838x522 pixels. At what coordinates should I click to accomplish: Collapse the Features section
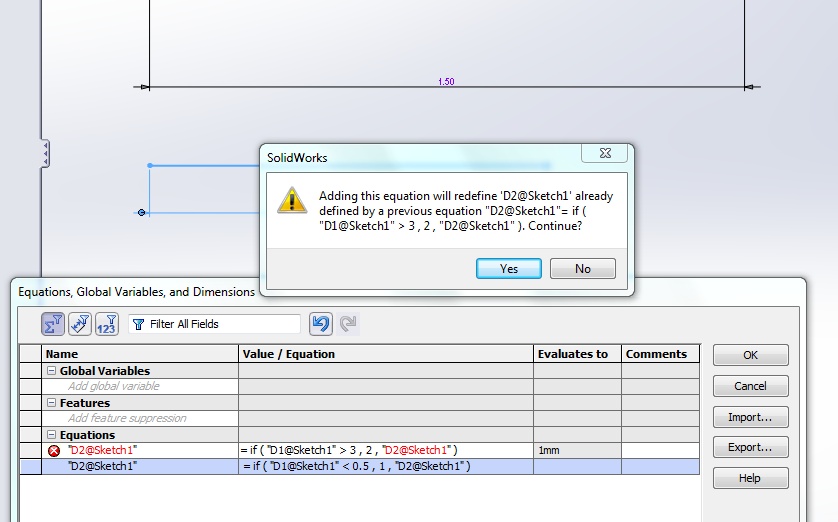[51, 402]
